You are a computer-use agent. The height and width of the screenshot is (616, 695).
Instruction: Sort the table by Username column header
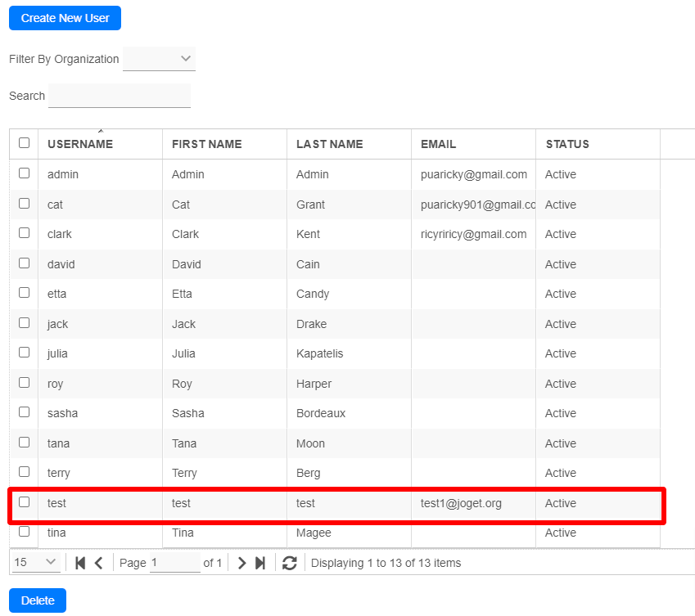tap(80, 144)
